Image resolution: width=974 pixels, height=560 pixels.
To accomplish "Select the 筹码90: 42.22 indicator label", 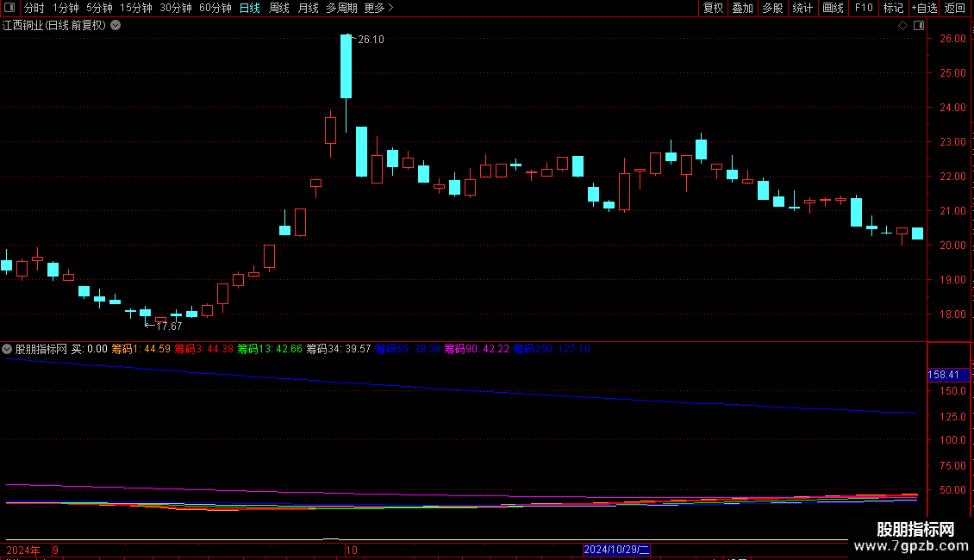I will pos(477,349).
